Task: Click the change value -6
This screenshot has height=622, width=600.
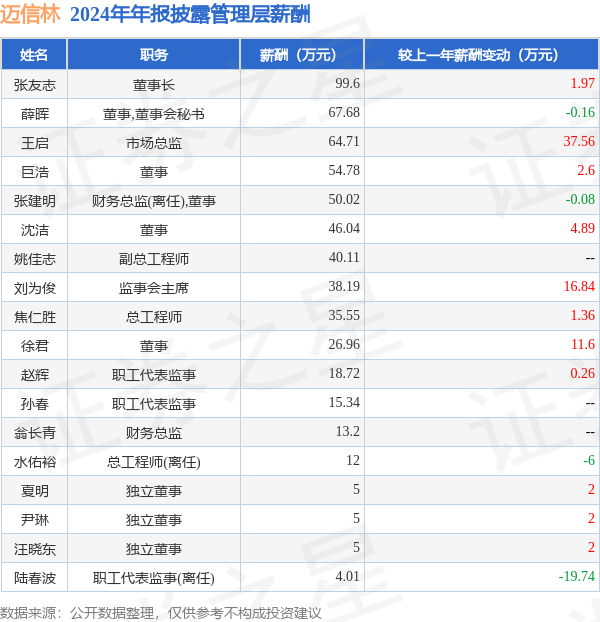Action: tap(589, 461)
